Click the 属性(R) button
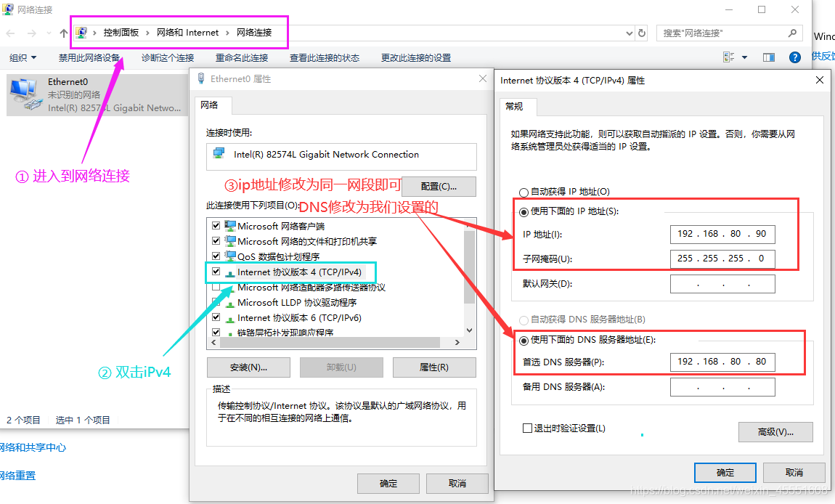 [x=434, y=367]
